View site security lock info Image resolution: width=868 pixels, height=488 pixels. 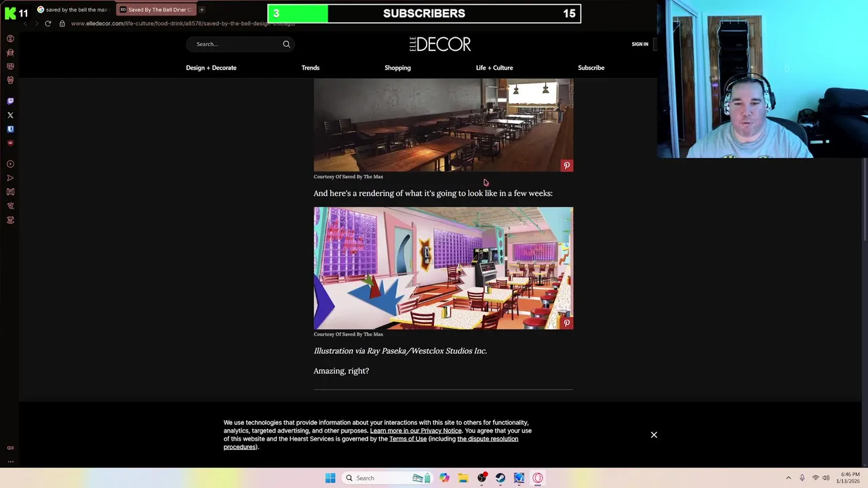point(62,24)
